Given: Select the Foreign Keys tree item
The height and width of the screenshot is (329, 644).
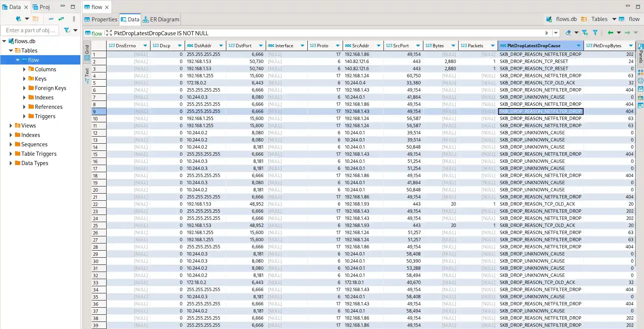Looking at the screenshot, I should pos(50,88).
